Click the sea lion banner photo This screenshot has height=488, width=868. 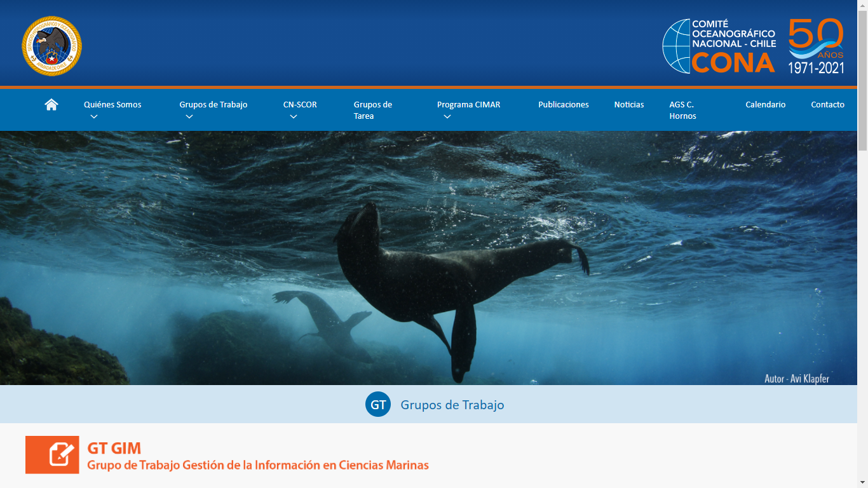point(428,258)
